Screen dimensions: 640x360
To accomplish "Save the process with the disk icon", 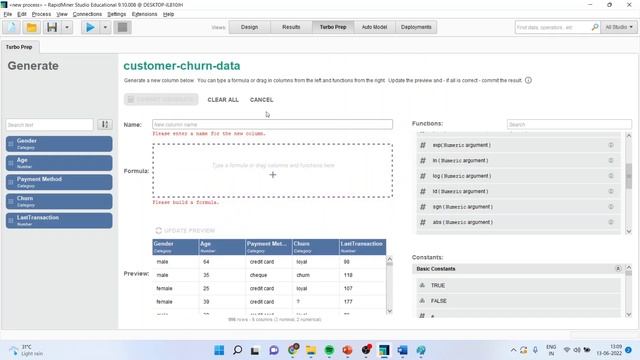I will click(52, 27).
